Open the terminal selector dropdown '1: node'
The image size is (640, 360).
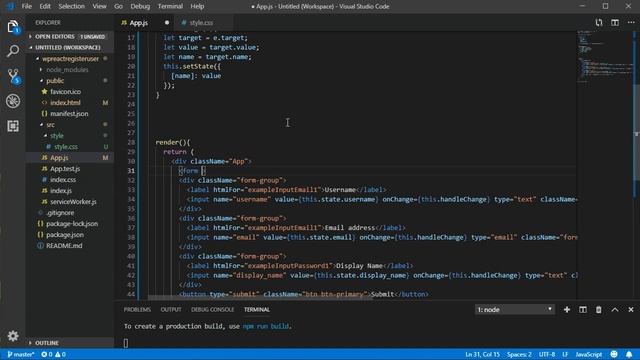[514, 310]
